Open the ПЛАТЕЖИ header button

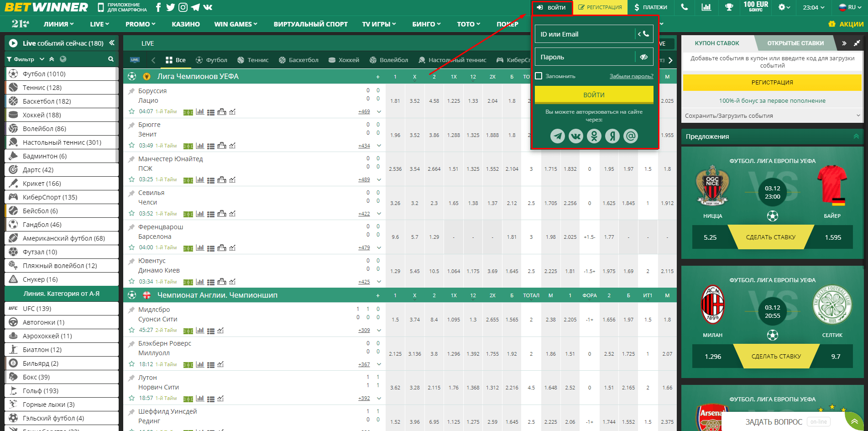650,7
